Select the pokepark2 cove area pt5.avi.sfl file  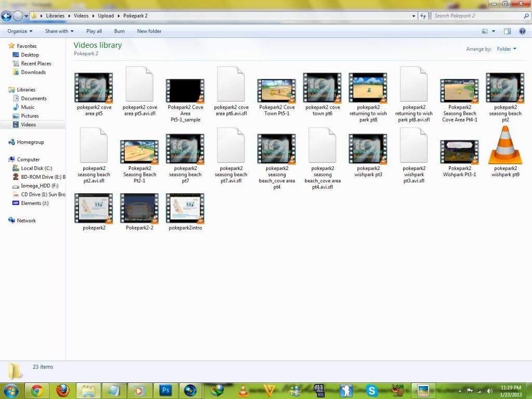click(x=139, y=91)
